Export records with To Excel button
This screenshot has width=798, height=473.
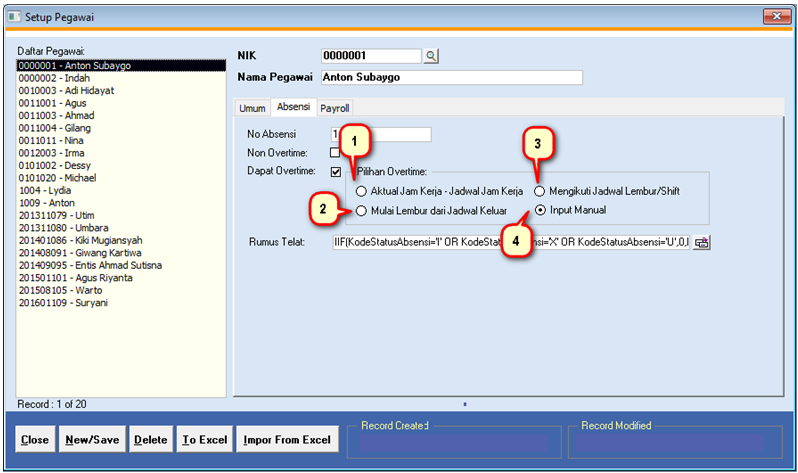tap(203, 440)
